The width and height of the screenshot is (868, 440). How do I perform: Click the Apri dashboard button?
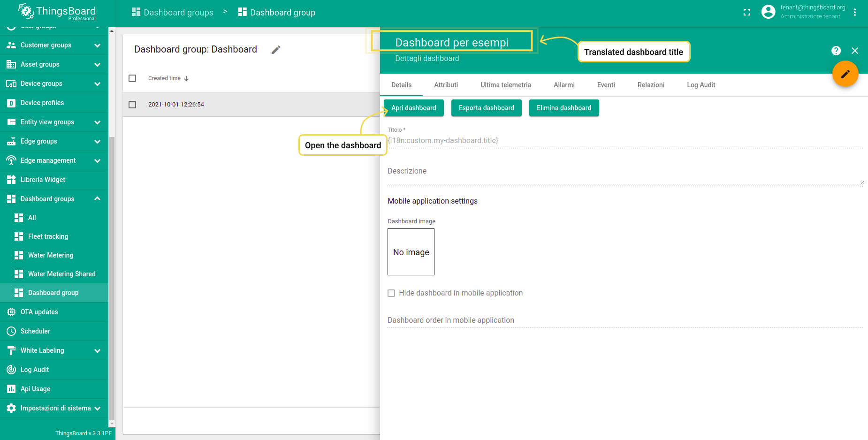(x=413, y=108)
